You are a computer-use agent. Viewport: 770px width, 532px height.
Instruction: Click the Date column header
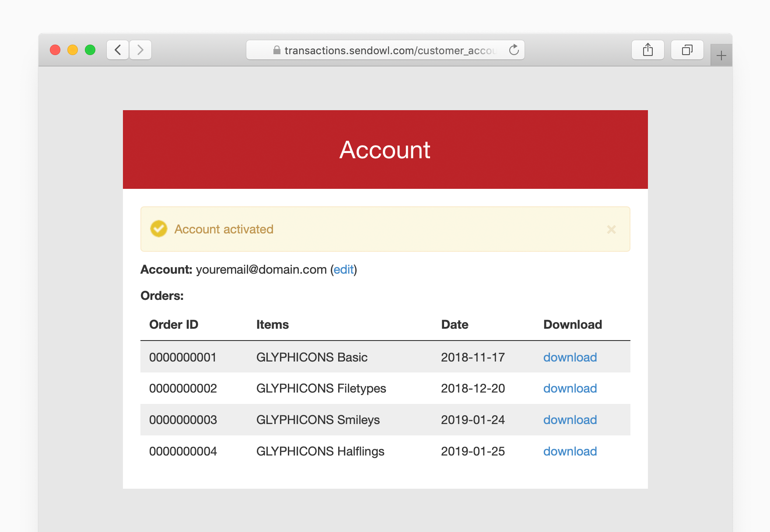455,324
